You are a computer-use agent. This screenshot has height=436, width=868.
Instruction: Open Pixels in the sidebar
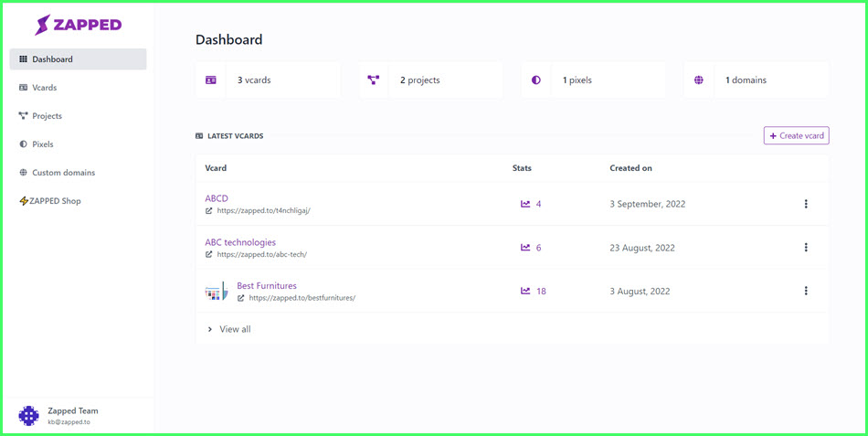78,144
